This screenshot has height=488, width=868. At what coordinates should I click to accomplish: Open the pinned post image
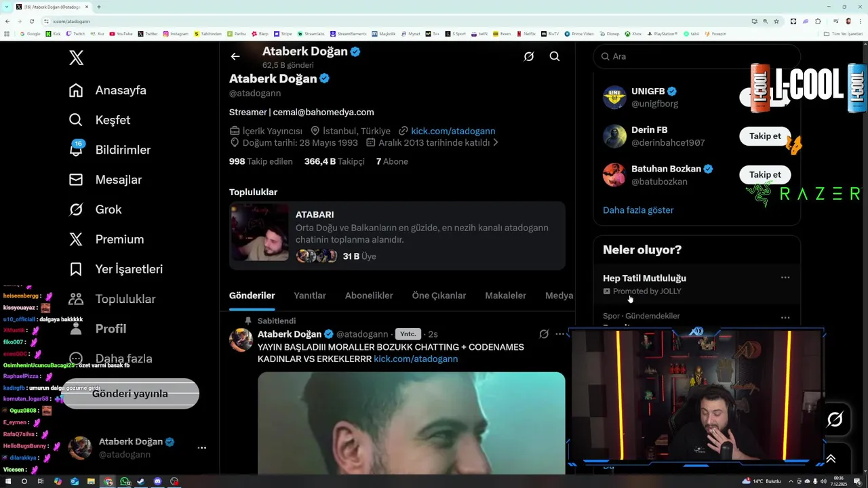[411, 423]
